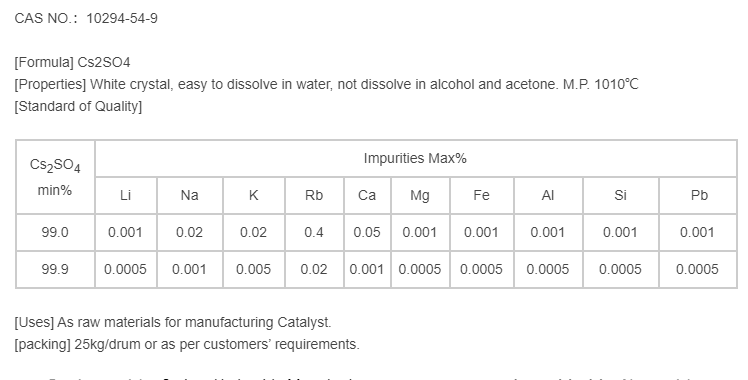Click the 0.0005 value under Li
This screenshot has height=380, width=748.
tap(125, 269)
